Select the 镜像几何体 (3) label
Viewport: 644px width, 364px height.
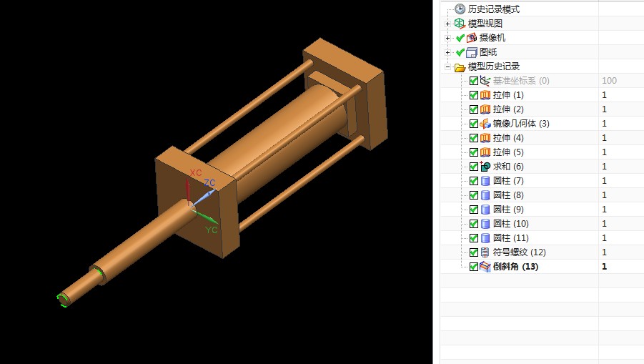tap(521, 124)
